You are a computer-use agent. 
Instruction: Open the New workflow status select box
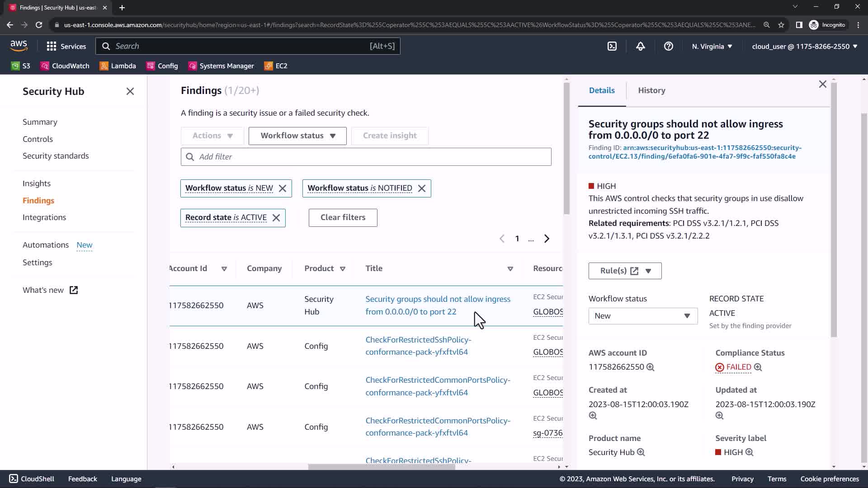[x=642, y=316]
